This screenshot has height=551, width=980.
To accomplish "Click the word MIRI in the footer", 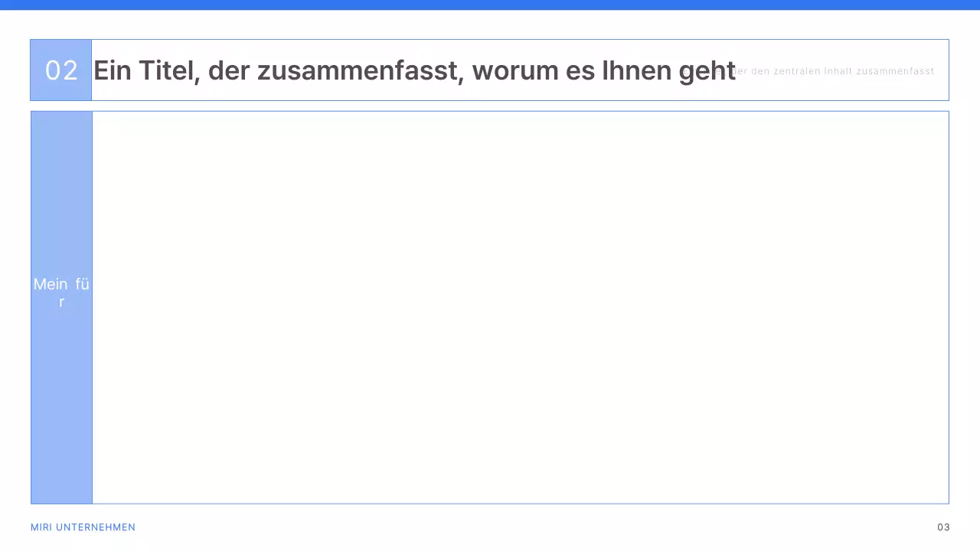I will point(41,527).
